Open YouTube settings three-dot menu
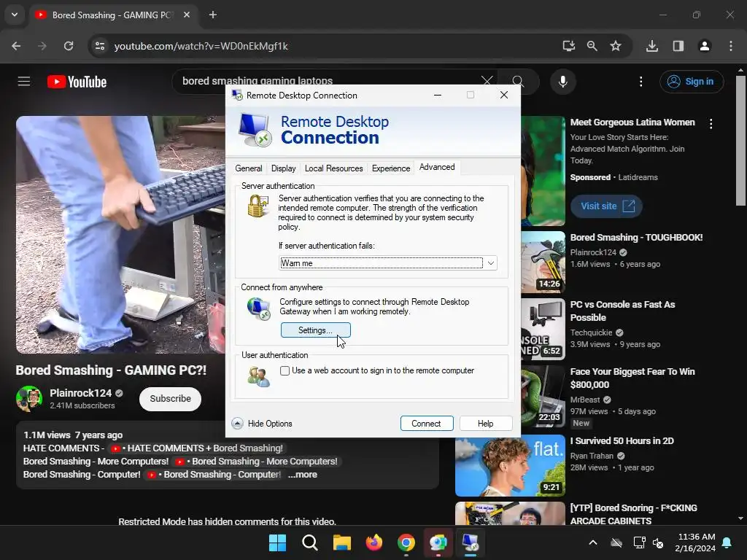 (x=640, y=82)
